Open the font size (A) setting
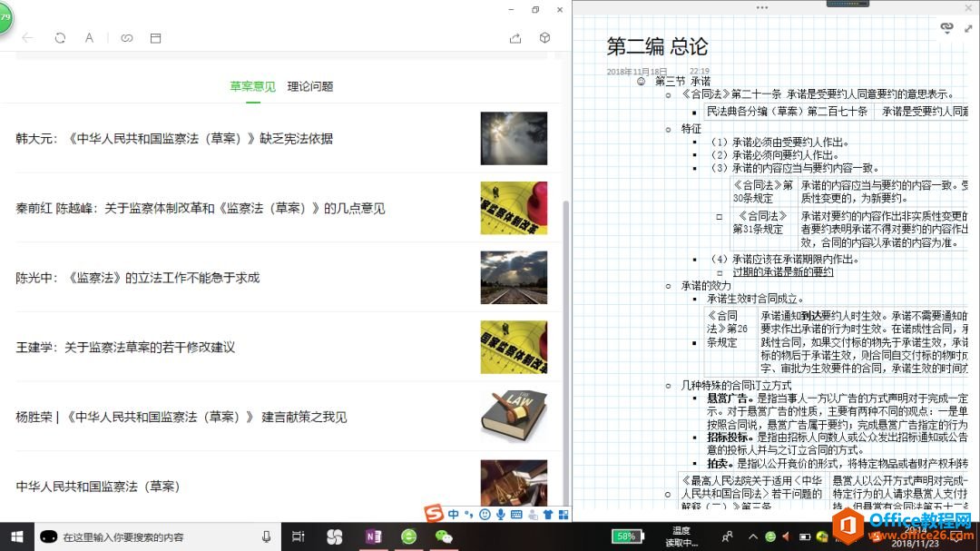This screenshot has width=980, height=551. tap(89, 38)
